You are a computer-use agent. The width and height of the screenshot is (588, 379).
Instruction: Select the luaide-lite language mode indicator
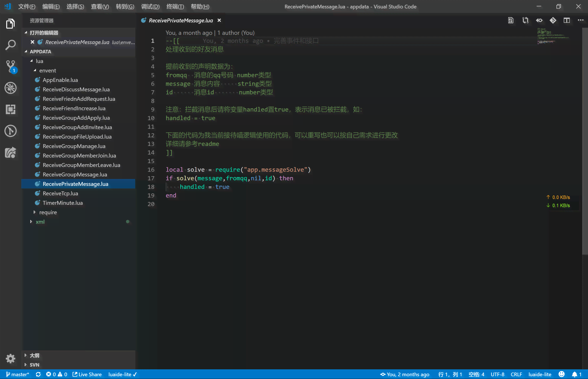(x=540, y=374)
